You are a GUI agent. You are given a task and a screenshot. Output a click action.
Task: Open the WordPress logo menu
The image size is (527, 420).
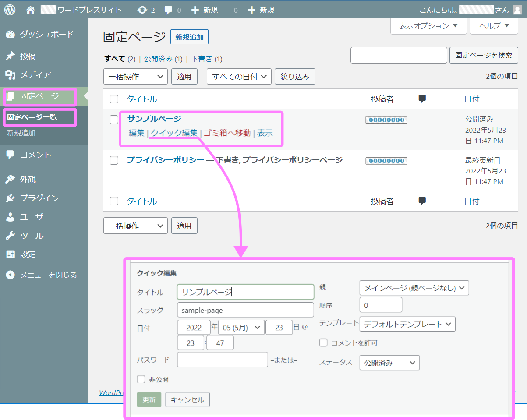coord(10,9)
